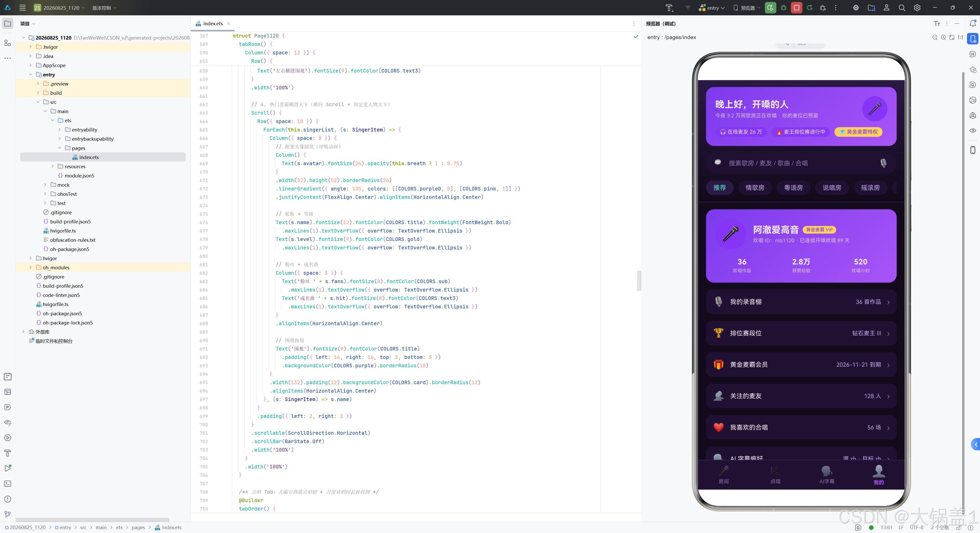Image resolution: width=980 pixels, height=533 pixels.
Task: Click the inspection status green checkmark
Action: 636,37
